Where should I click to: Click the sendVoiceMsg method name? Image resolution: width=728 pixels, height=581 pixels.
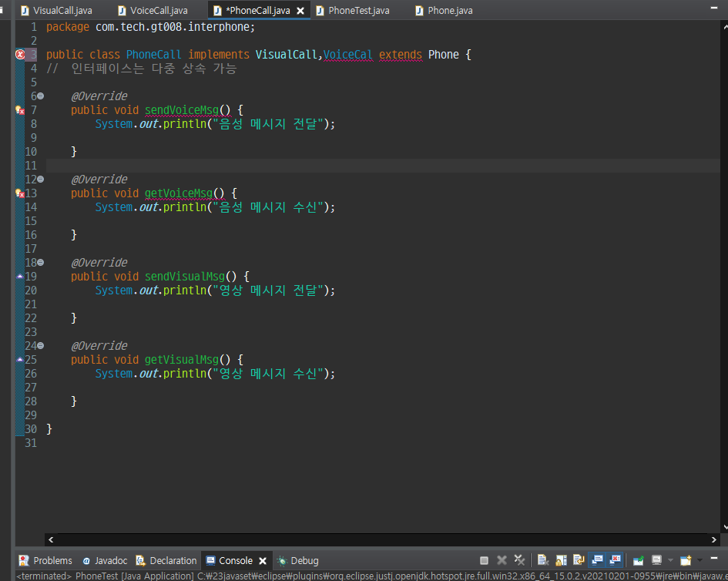[182, 110]
